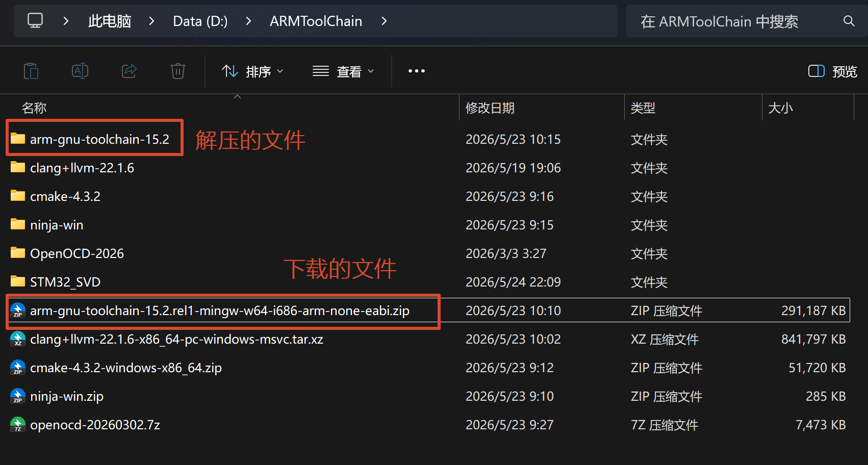Expand the chevron after ARMToolChain
Screen dimensions: 868x465
pos(384,21)
